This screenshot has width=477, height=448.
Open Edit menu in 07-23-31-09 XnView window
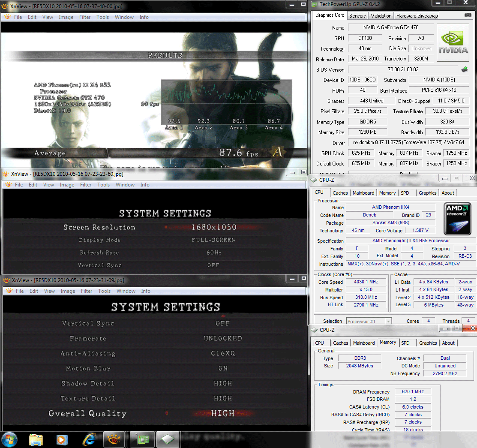pyautogui.click(x=34, y=291)
